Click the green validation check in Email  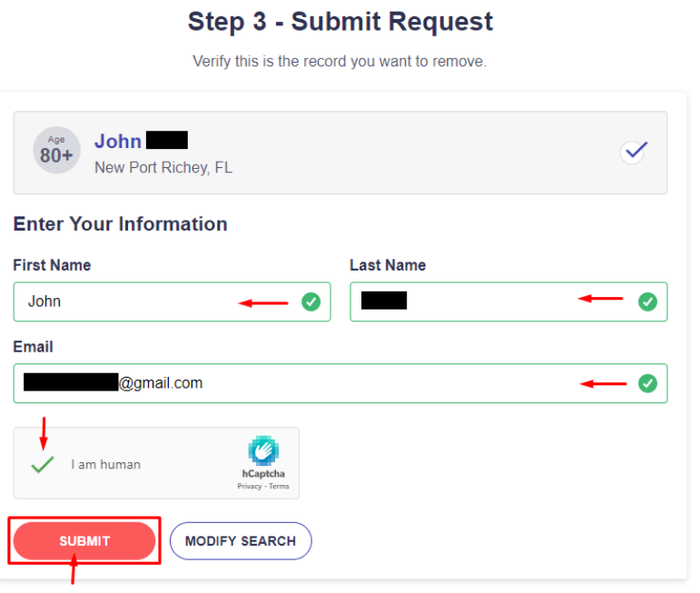click(647, 383)
